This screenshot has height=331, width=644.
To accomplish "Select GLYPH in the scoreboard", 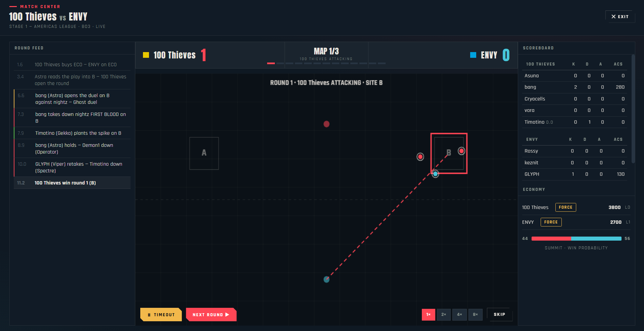I will (x=575, y=174).
